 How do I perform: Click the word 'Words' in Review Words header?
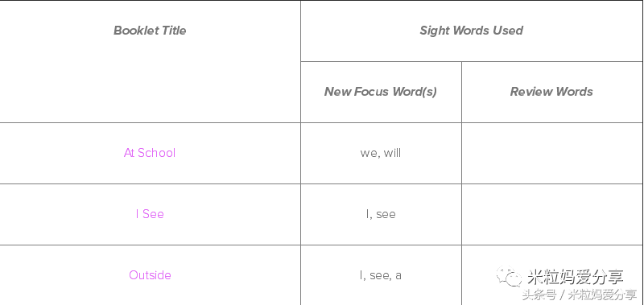[574, 92]
